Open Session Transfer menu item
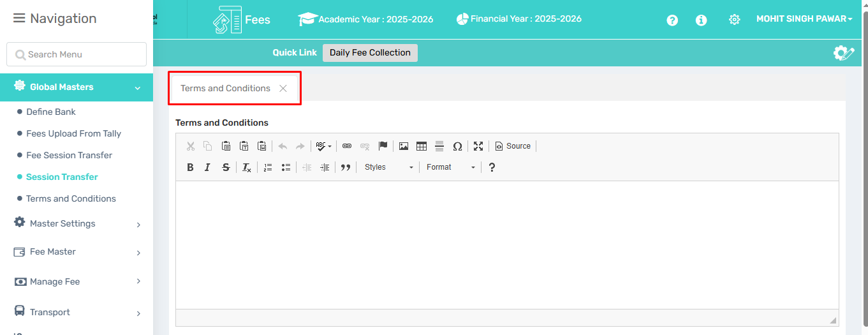 (62, 177)
